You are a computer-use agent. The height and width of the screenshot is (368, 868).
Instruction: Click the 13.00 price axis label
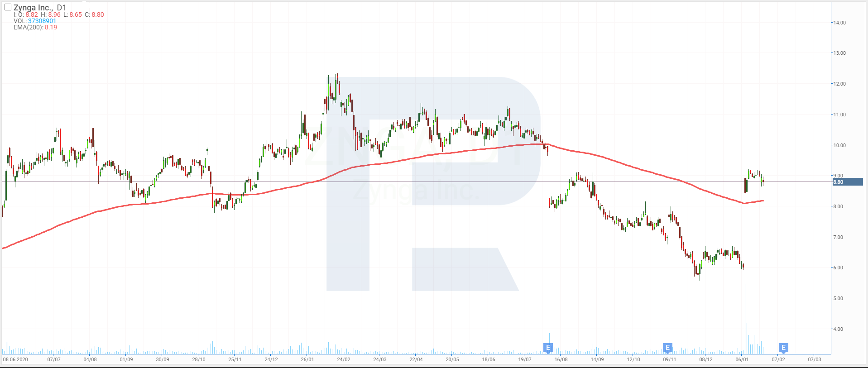[x=839, y=53]
